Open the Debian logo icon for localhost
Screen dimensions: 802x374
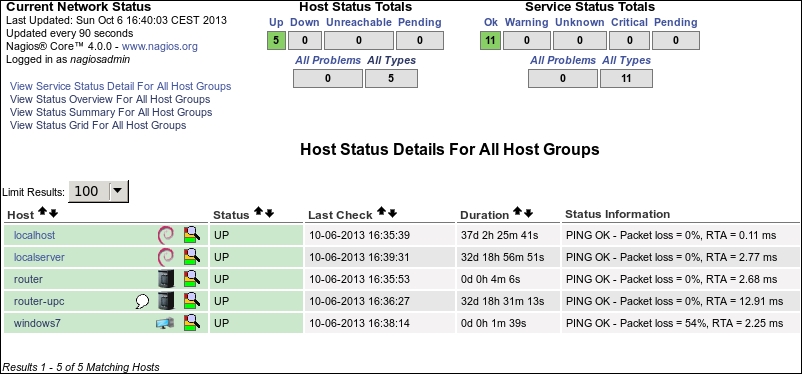click(x=165, y=235)
